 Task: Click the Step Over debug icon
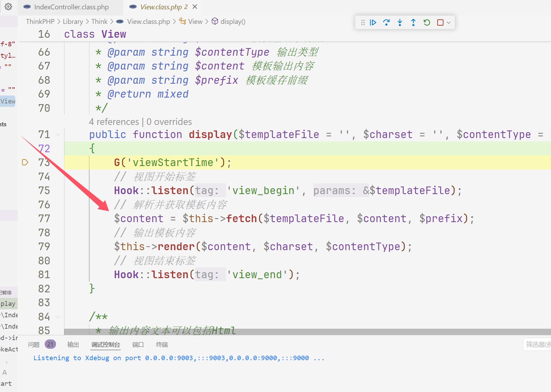pyautogui.click(x=386, y=22)
